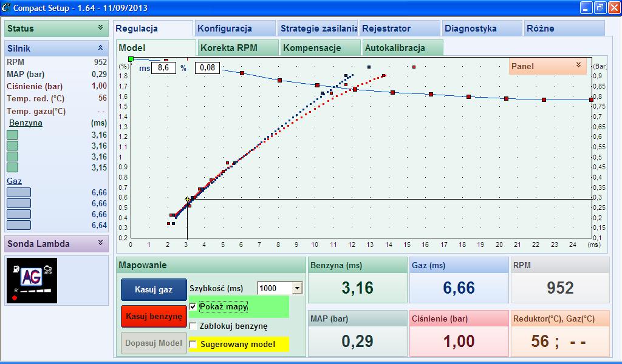
Task: Click the last green Benzyna injector indicator
Action: coord(12,167)
